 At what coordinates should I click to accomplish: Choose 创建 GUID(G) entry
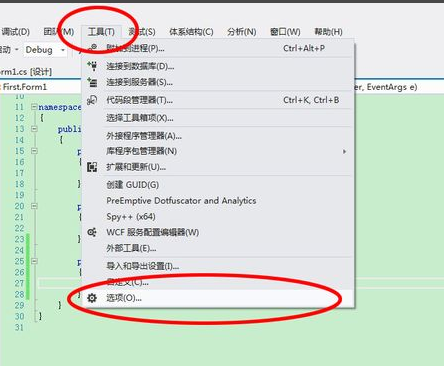point(218,185)
